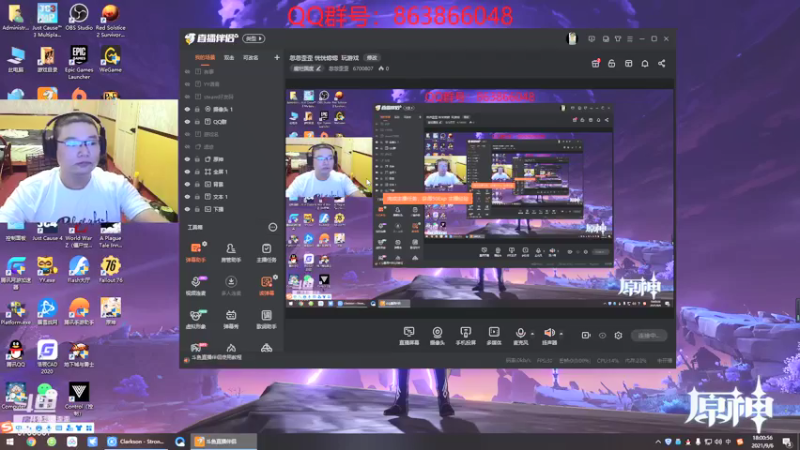This screenshot has width=800, height=450.
Task: Toggle visibility of 原神 layer
Action: coord(187,159)
